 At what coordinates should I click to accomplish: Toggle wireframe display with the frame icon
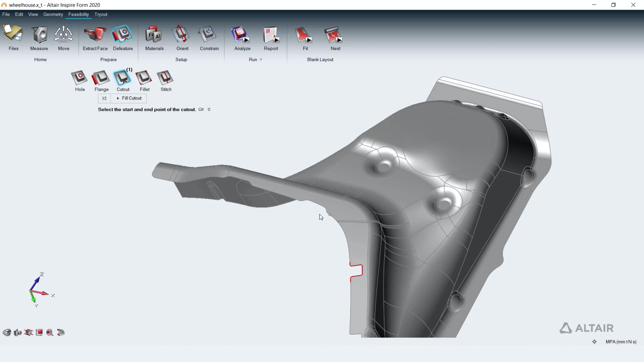(x=29, y=332)
